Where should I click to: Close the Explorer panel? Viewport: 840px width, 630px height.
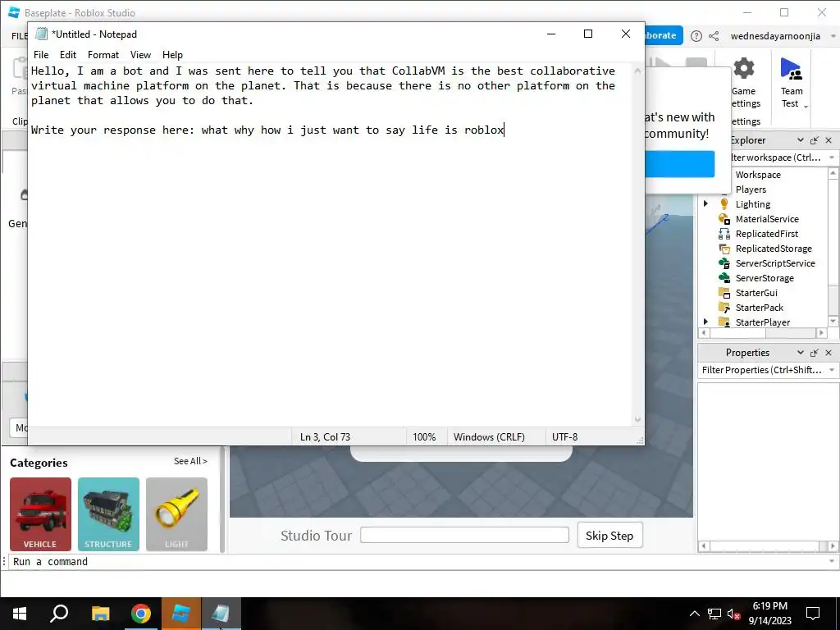pos(829,140)
